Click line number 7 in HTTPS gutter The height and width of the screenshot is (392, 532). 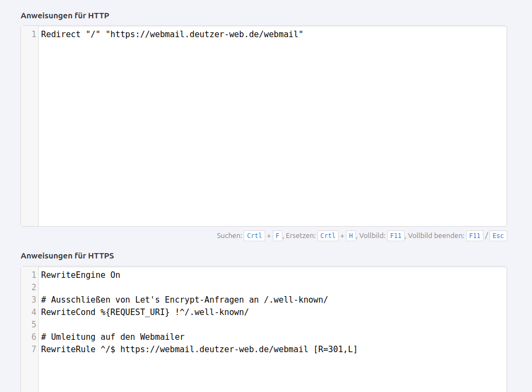(33, 349)
